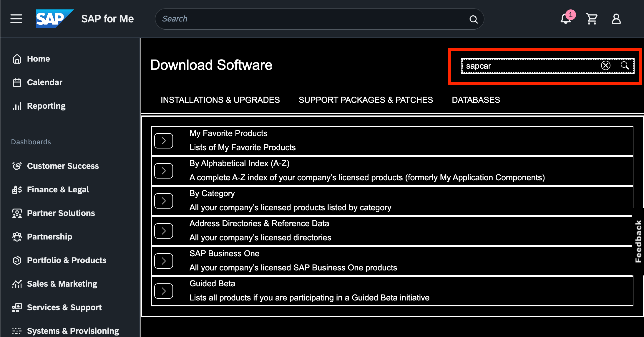Switch to Support Packages & Patches tab

pyautogui.click(x=366, y=100)
